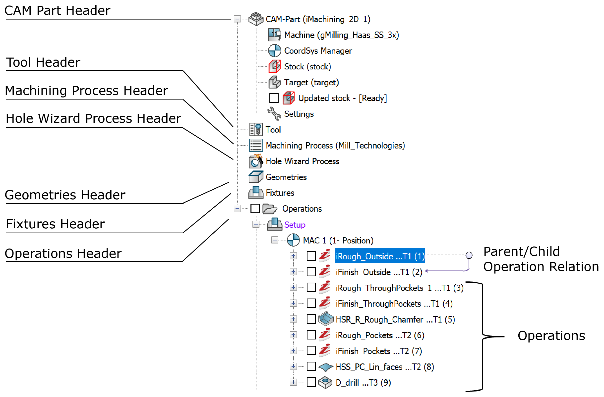The height and width of the screenshot is (397, 604).
Task: Click the iMachining icon of iRough_Pockets
Action: tap(325, 335)
